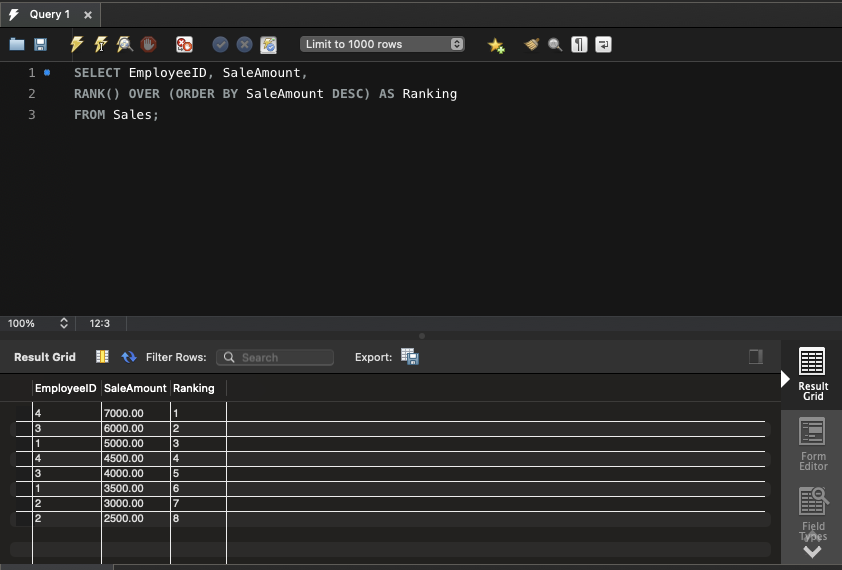Toggle the result side panel visibility
This screenshot has height=570, width=842.
click(756, 357)
